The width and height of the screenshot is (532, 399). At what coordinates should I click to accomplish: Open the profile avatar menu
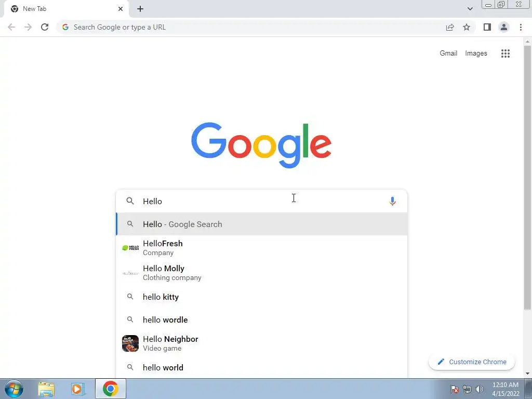[504, 27]
